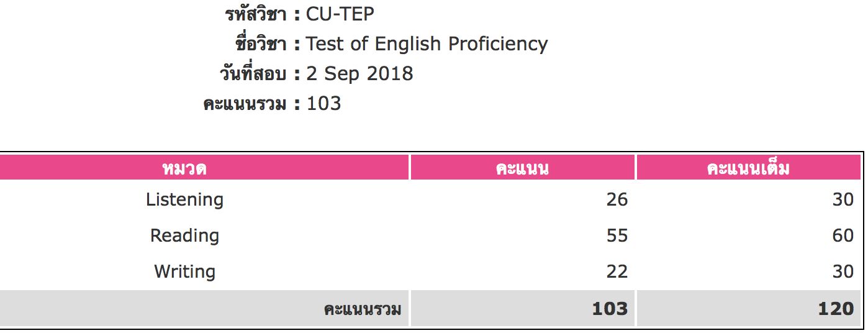Click the bold total score 103 in table

pos(610,309)
